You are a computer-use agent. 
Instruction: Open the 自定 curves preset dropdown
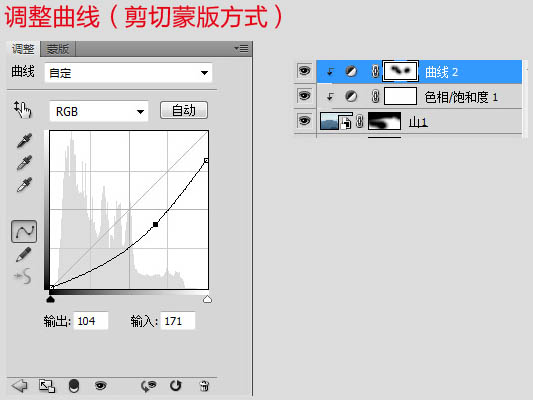[x=128, y=73]
